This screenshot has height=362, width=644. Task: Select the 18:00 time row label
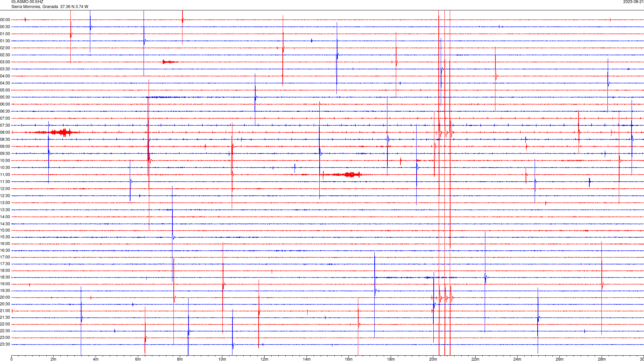[5, 270]
